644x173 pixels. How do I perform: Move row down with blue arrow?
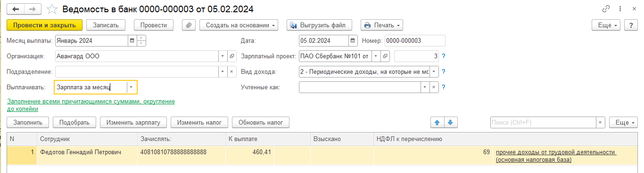click(x=450, y=122)
